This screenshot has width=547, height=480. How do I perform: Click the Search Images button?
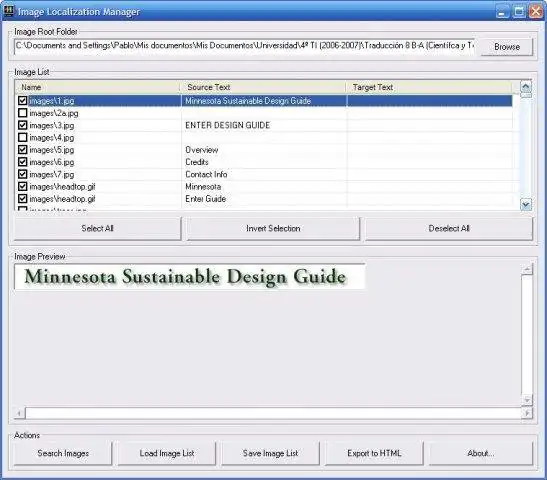(x=63, y=453)
